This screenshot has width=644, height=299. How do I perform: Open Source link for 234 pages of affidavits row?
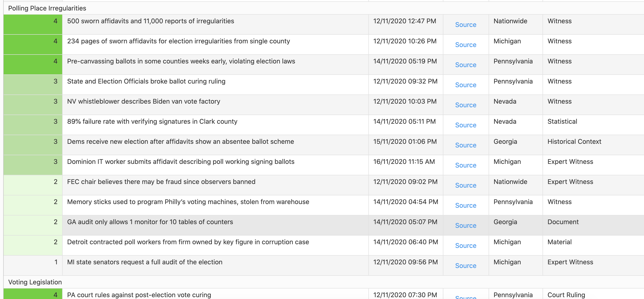(466, 45)
